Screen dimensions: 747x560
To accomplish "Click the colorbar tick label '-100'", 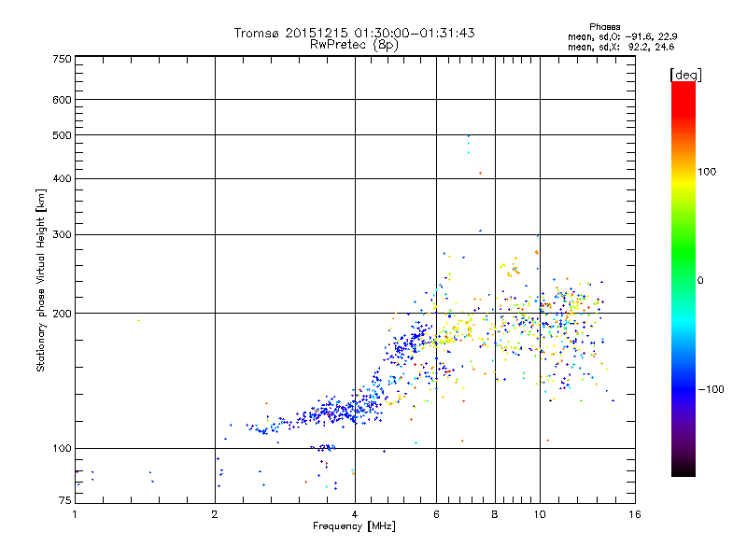I will pyautogui.click(x=711, y=389).
